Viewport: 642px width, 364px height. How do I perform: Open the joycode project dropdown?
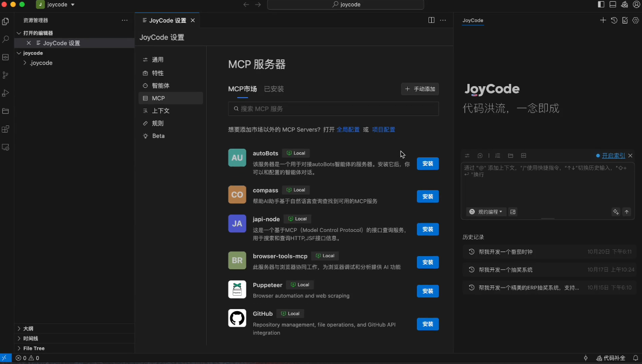[56, 5]
